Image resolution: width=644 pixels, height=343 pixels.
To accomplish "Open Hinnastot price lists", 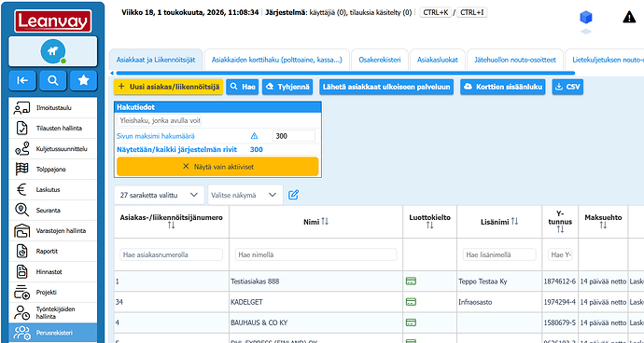I will [x=53, y=272].
